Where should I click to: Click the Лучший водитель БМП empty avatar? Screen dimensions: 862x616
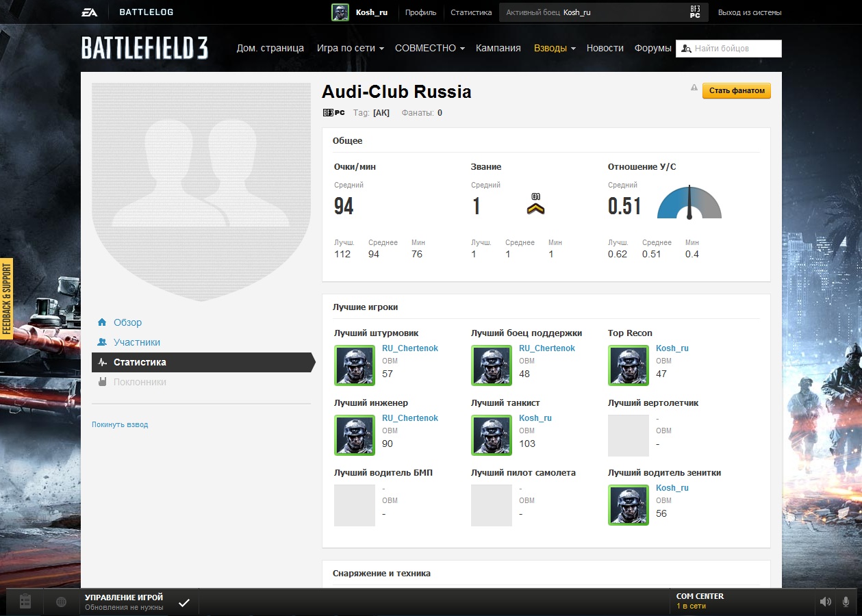(x=355, y=505)
